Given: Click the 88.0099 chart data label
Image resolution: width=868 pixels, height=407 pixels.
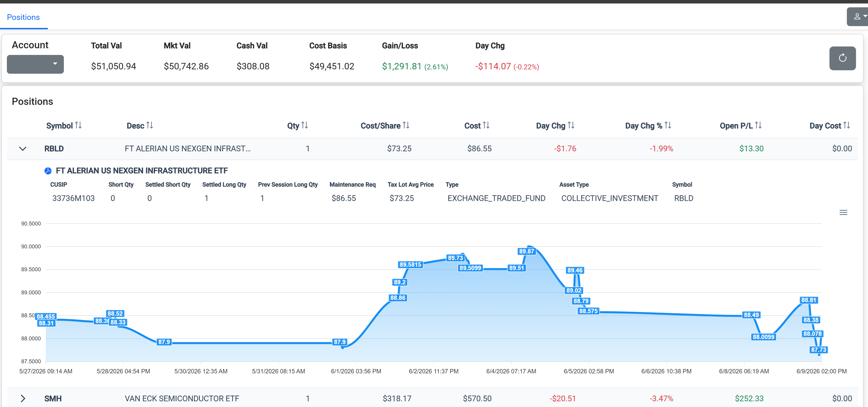Looking at the screenshot, I should 763,337.
